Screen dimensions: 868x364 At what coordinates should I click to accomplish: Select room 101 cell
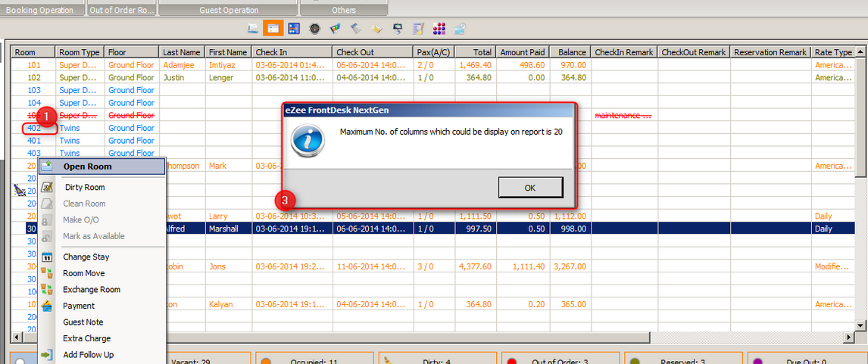pyautogui.click(x=34, y=65)
